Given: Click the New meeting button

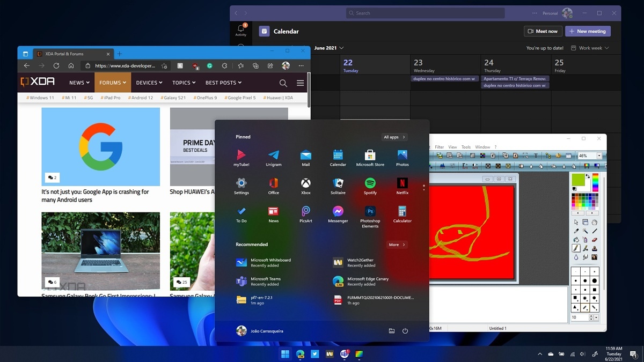Looking at the screenshot, I should (588, 31).
